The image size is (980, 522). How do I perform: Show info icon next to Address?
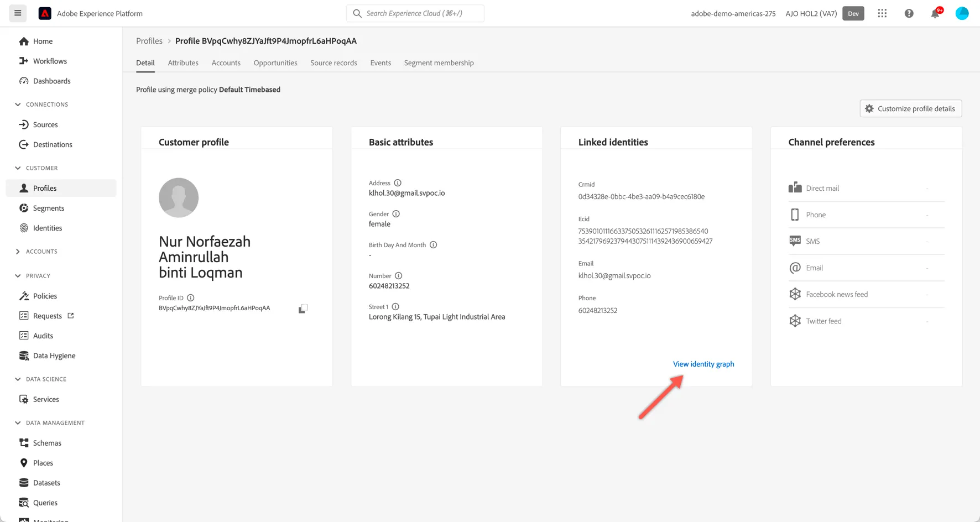pyautogui.click(x=398, y=183)
